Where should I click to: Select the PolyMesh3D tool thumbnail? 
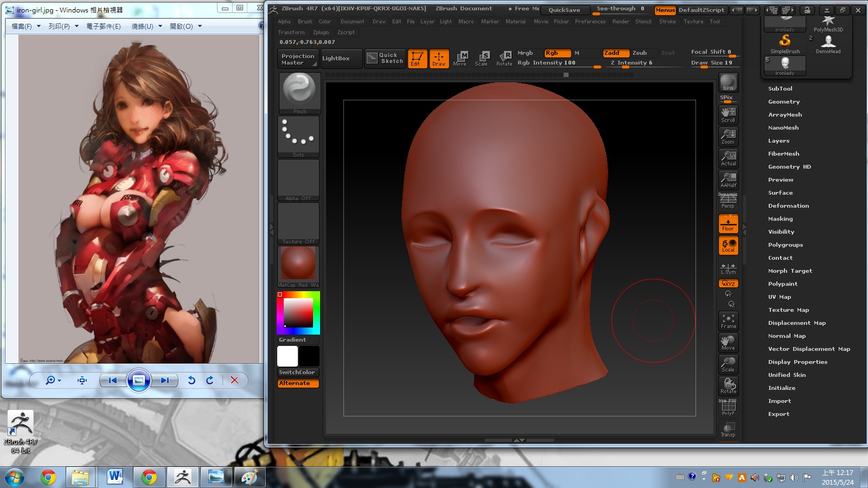[828, 24]
